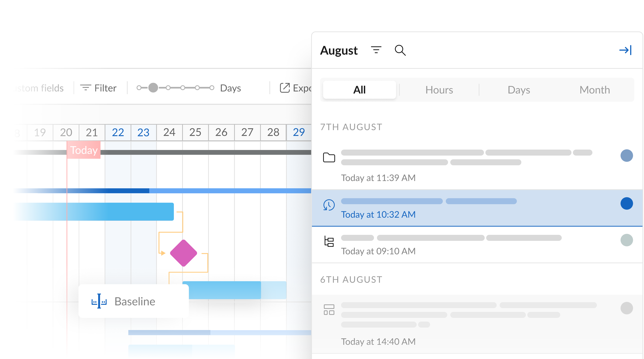Toggle the blue dot on the 10:32 AM entry
Screen dimensions: 644x359
(x=626, y=203)
